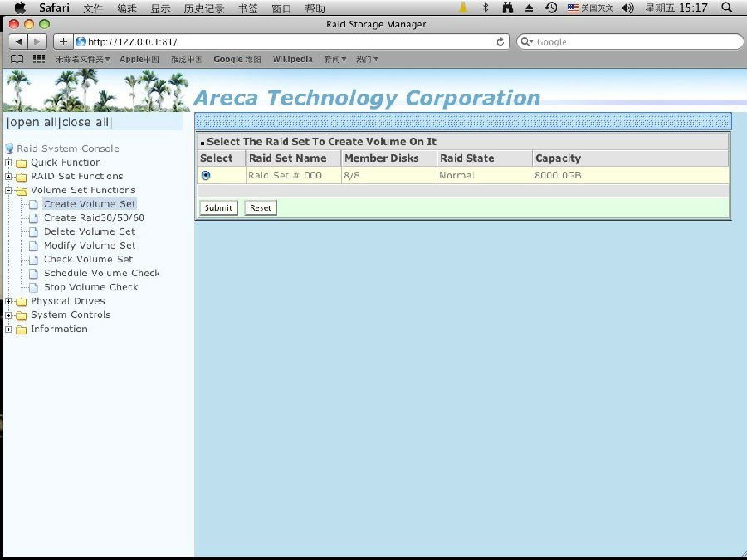747x560 pixels.
Task: Open the 历史记录 menu
Action: point(204,8)
